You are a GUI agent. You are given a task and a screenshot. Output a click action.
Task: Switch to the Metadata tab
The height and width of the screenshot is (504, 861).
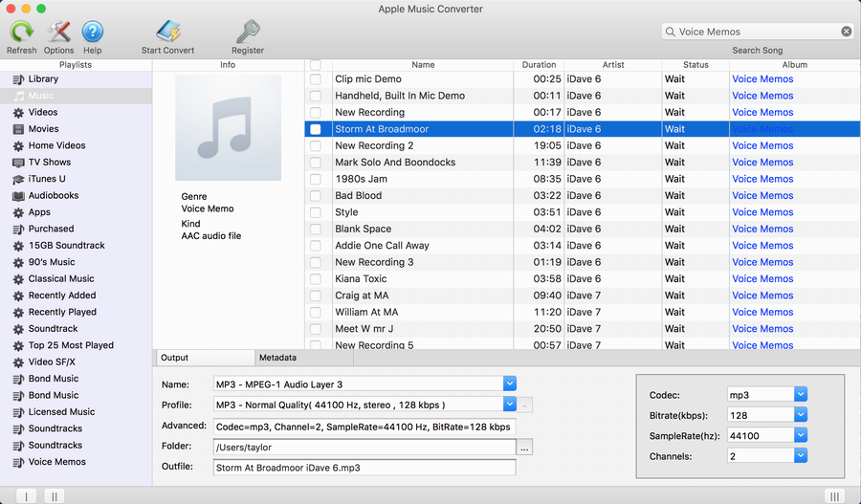(304, 358)
